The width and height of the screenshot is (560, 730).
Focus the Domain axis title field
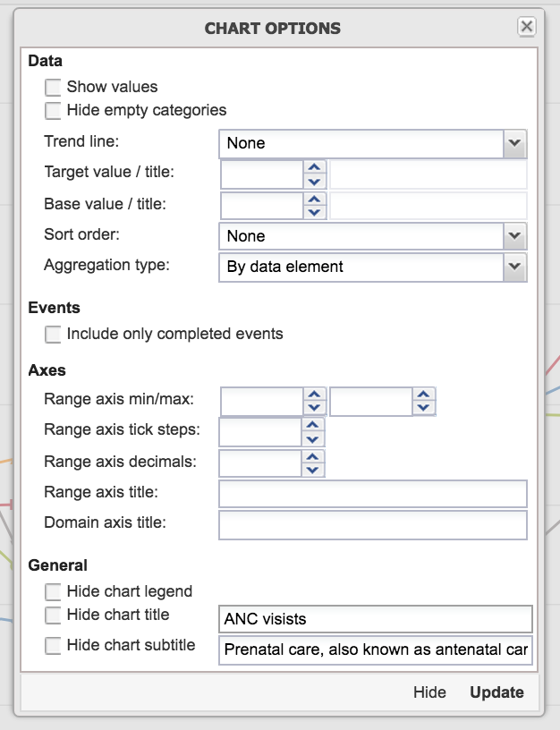tap(372, 525)
